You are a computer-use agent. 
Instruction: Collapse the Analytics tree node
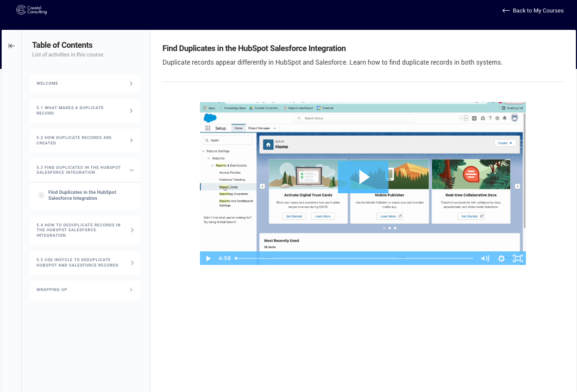click(x=209, y=159)
